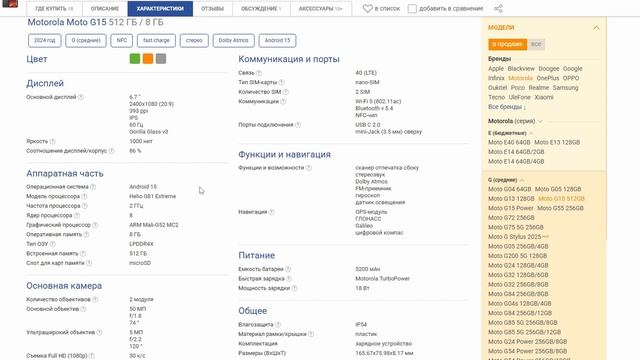Select the green color swatch
Screen dimensions: 640x360
135,59
